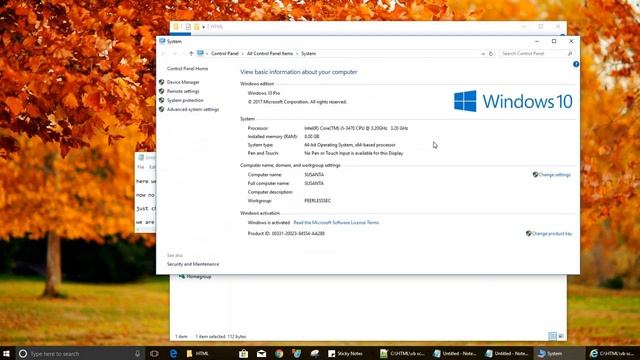640x360 pixels.
Task: Open the recent locations dropdown arrow
Action: (x=183, y=53)
